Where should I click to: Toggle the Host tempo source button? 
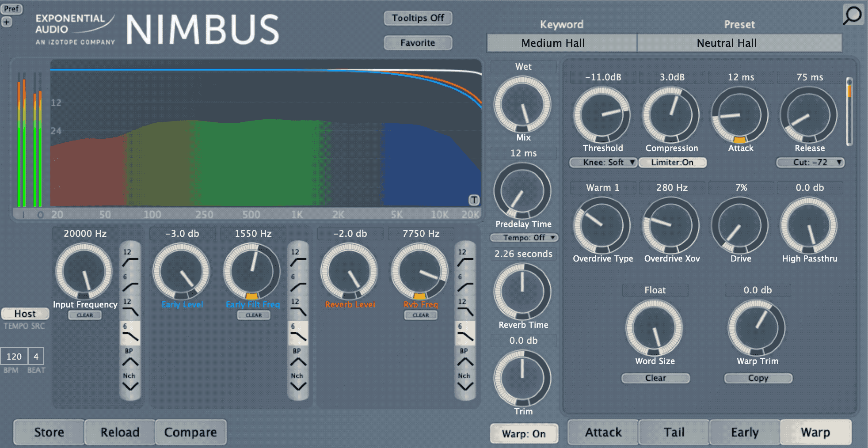tap(25, 314)
